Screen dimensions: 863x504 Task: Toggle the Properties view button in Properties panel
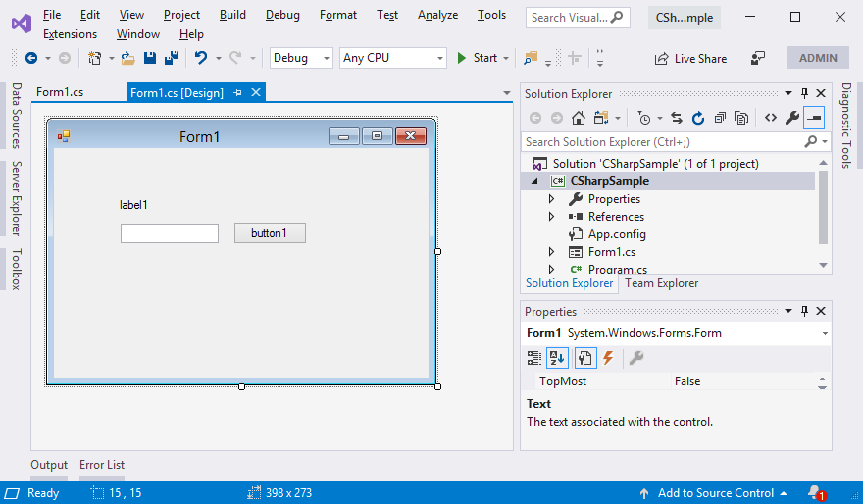pyautogui.click(x=584, y=358)
